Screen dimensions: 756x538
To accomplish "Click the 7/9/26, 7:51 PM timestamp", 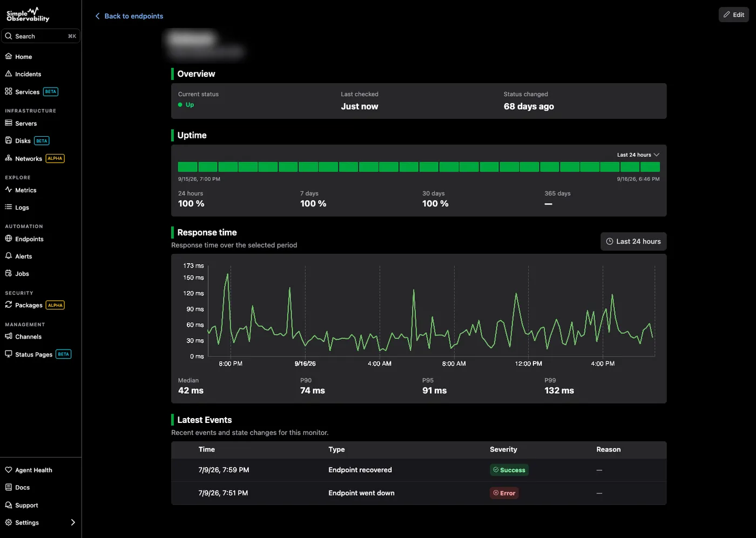I will click(223, 493).
